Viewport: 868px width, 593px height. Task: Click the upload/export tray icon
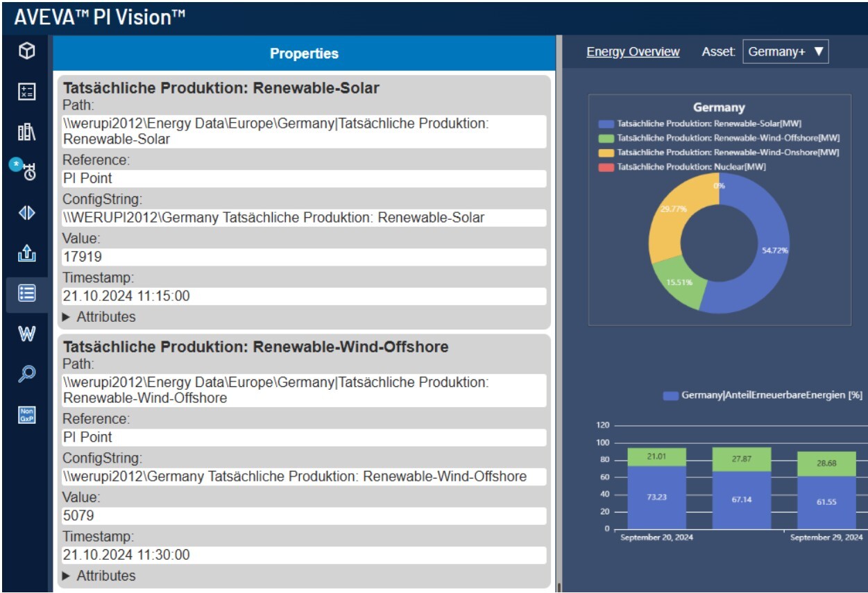point(26,254)
